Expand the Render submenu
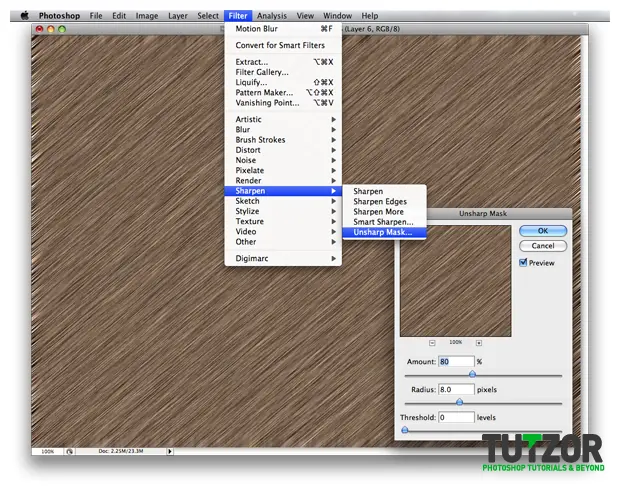This screenshot has height=495, width=620. point(283,181)
